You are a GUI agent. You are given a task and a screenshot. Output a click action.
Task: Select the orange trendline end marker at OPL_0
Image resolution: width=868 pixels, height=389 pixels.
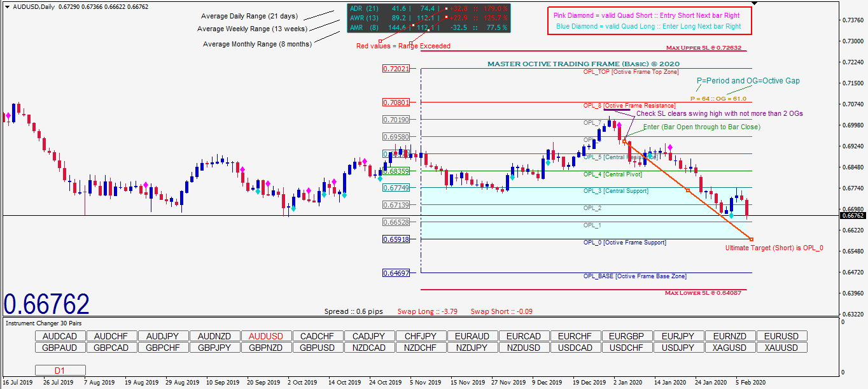coord(752,239)
